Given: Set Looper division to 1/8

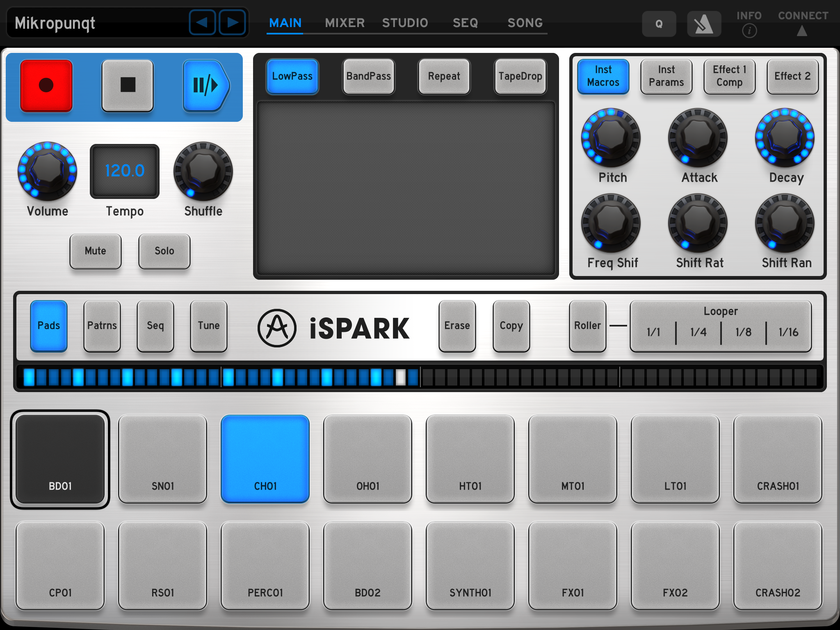Looking at the screenshot, I should click(744, 332).
